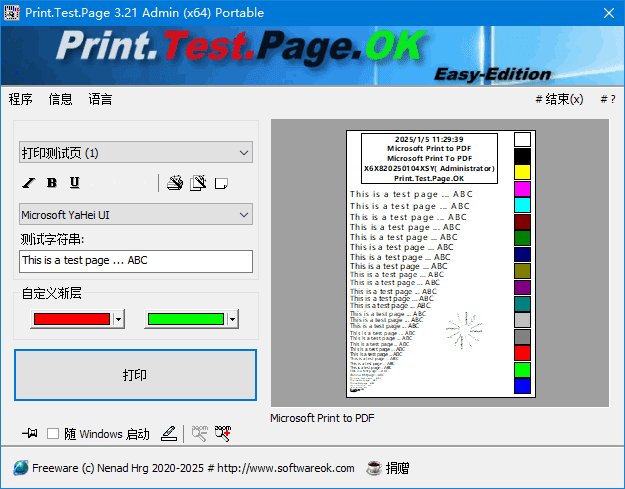Screen dimensions: 625x489
Task: Toggle italic text formatting icon
Action: (x=28, y=183)
